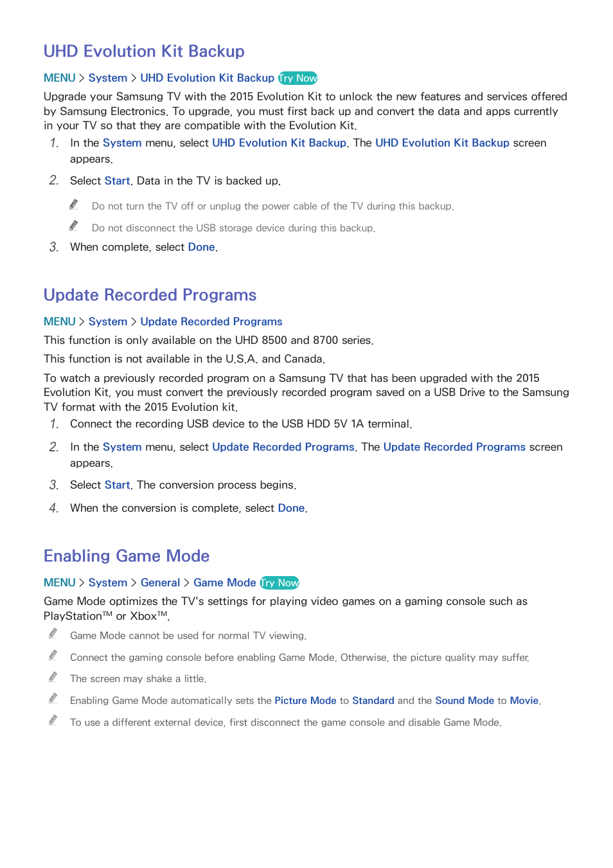Viewport: 613px width, 868px height.
Task: Click chevron after General in Game Mode breadcrumb
Action: [187, 583]
